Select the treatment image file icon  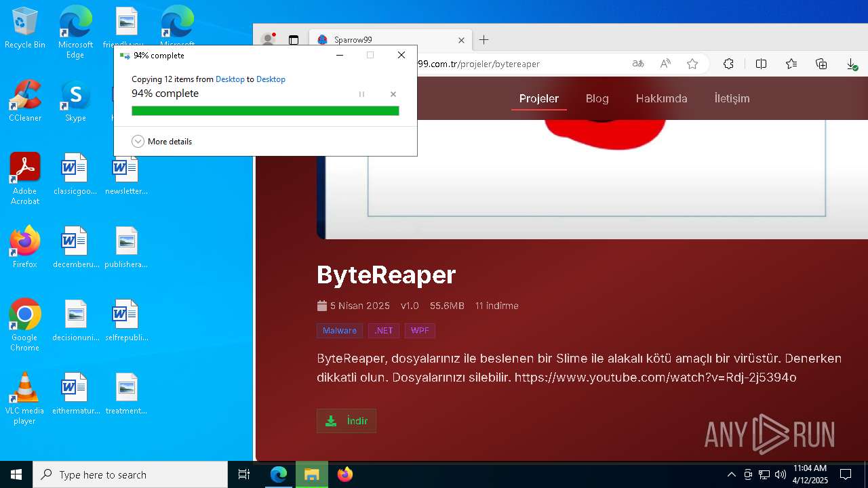126,394
